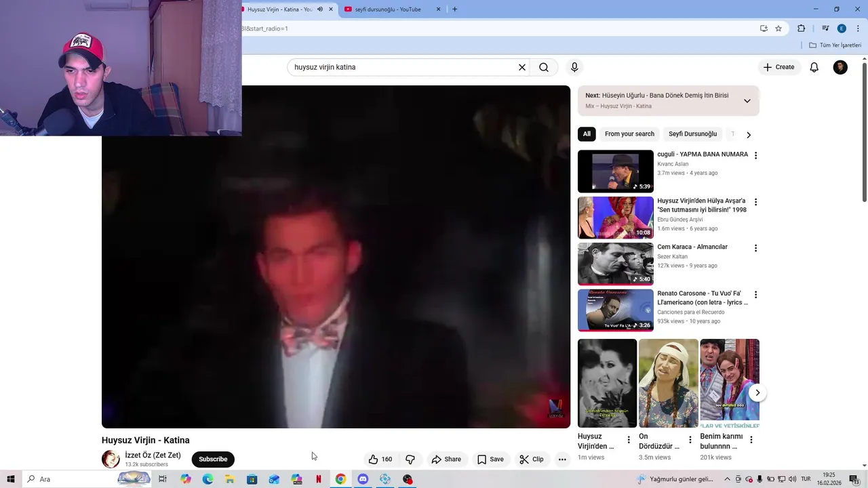Click the Ara taskbar search box
This screenshot has height=488, width=868.
[85, 479]
